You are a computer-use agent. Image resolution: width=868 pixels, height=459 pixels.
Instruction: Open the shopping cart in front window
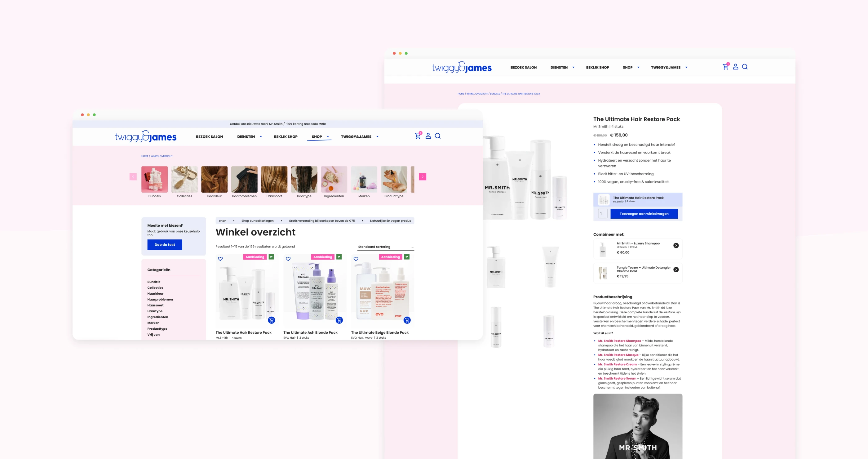coord(418,136)
